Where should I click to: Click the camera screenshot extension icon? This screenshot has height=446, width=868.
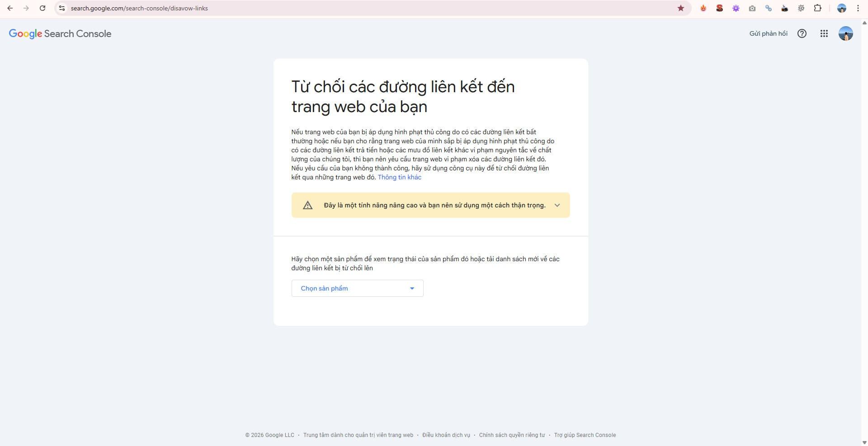tap(752, 8)
